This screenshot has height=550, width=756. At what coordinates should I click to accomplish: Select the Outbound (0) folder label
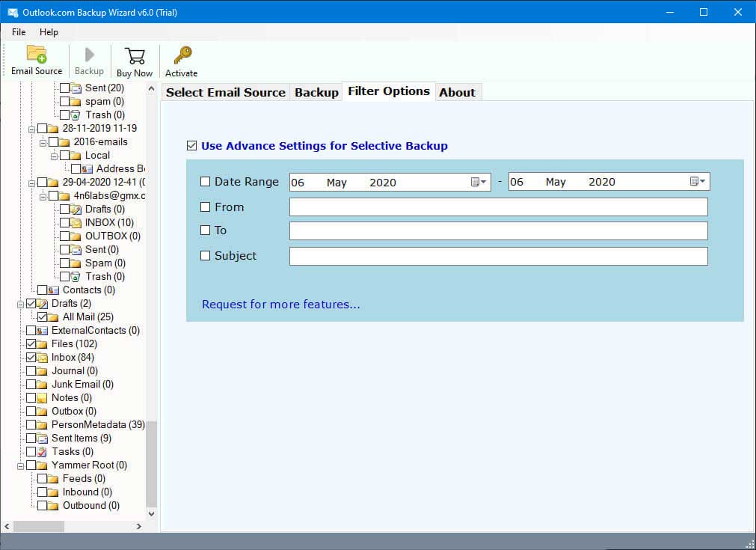[x=91, y=506]
